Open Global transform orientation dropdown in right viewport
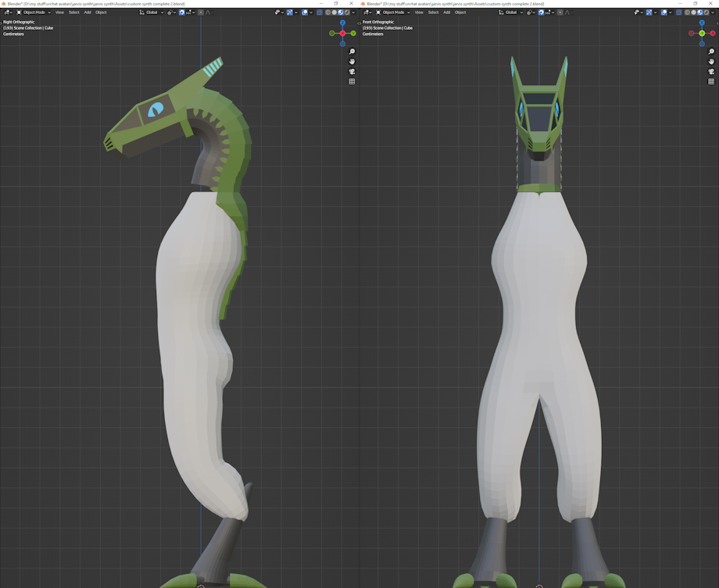The height and width of the screenshot is (588, 719). tap(511, 12)
